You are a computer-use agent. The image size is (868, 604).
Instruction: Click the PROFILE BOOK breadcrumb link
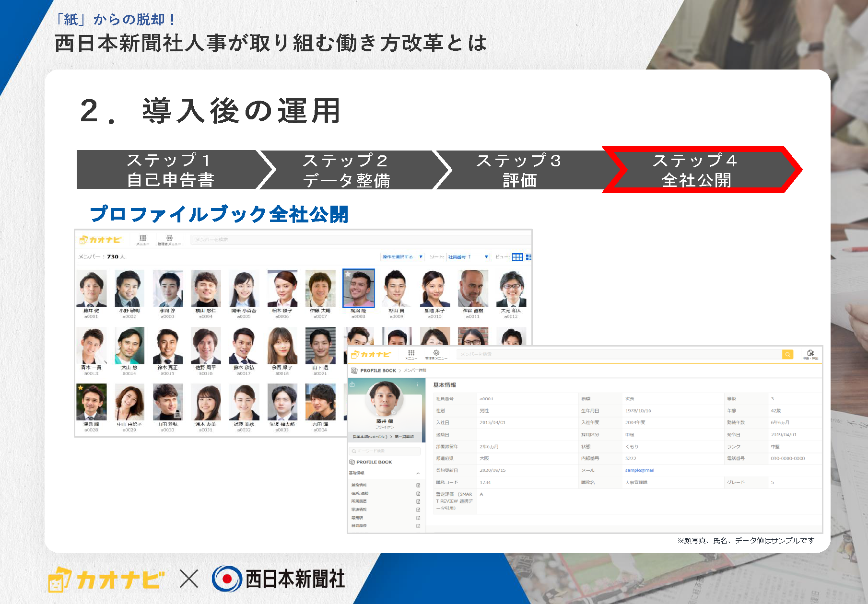[x=378, y=371]
